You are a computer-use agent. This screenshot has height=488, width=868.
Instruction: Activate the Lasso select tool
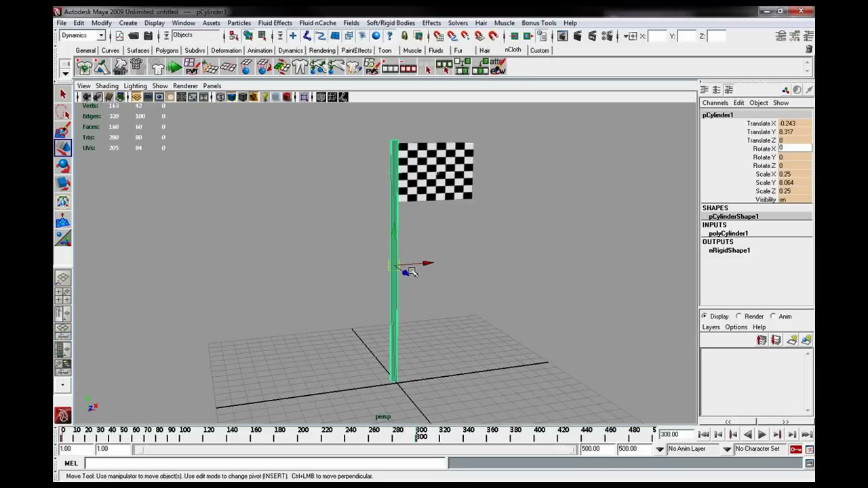tap(63, 112)
